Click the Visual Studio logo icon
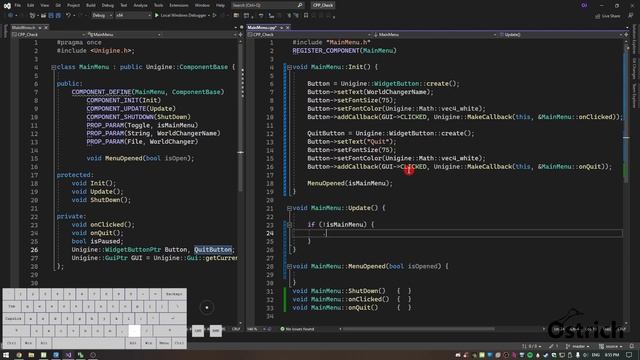The height and width of the screenshot is (360, 640). [x=7, y=5]
